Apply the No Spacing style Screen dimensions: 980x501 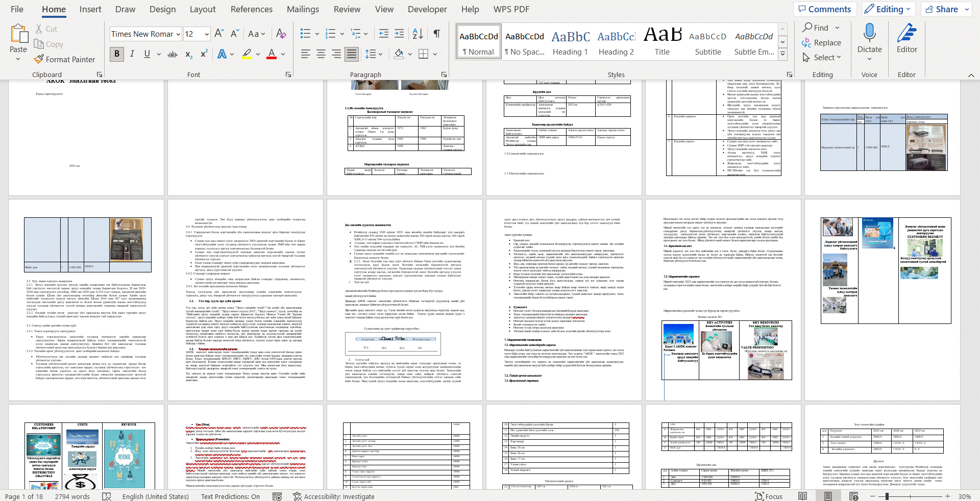click(525, 41)
